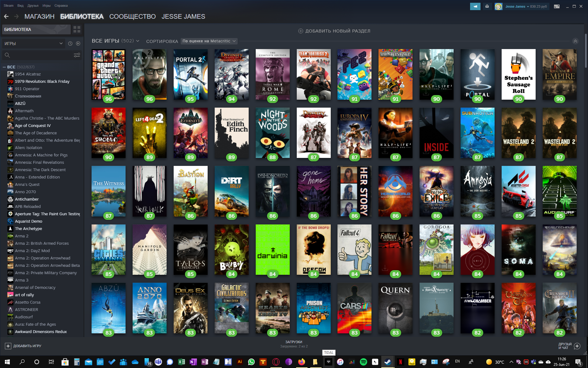Open the Друзья menu
Screen dimensions: 588x368
click(x=33, y=6)
